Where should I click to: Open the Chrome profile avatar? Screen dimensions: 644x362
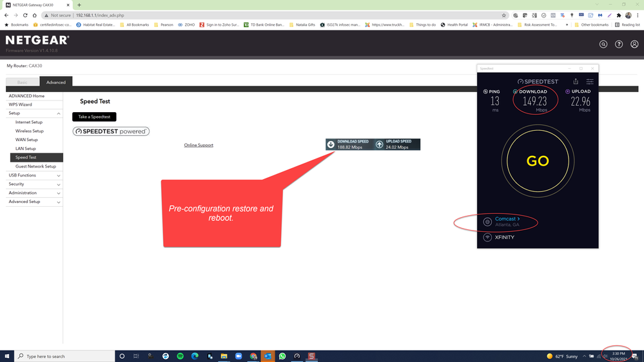pyautogui.click(x=628, y=15)
